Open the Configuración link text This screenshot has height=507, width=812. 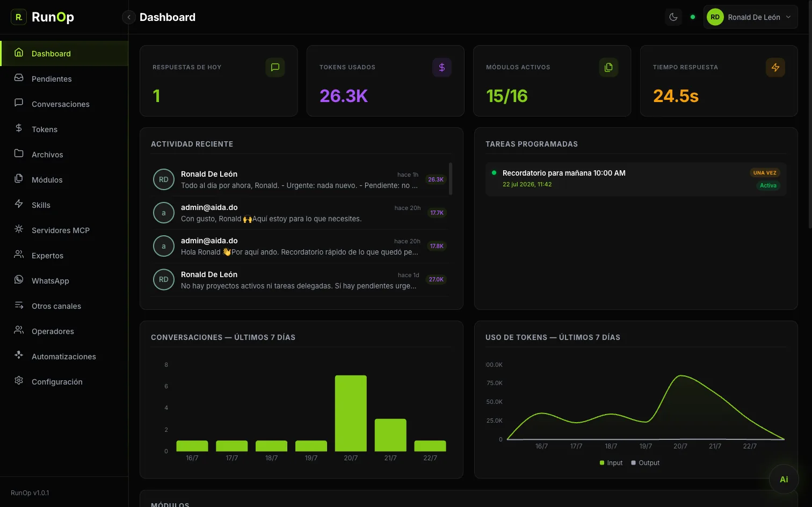coord(57,382)
